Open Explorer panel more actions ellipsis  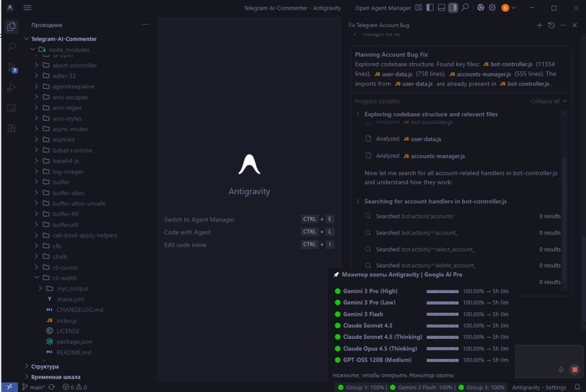point(145,25)
